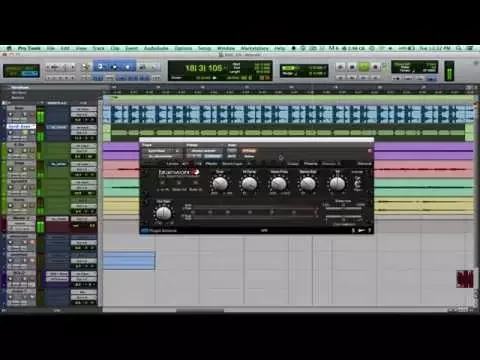480x360 pixels.
Task: Click the horizontal scrollbar under the timeline
Action: tap(200, 311)
